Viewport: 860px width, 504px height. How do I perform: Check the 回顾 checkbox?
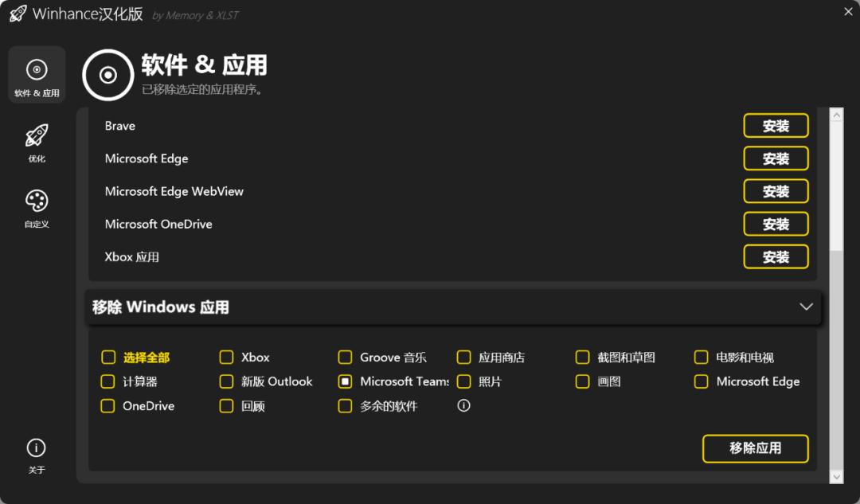point(226,406)
